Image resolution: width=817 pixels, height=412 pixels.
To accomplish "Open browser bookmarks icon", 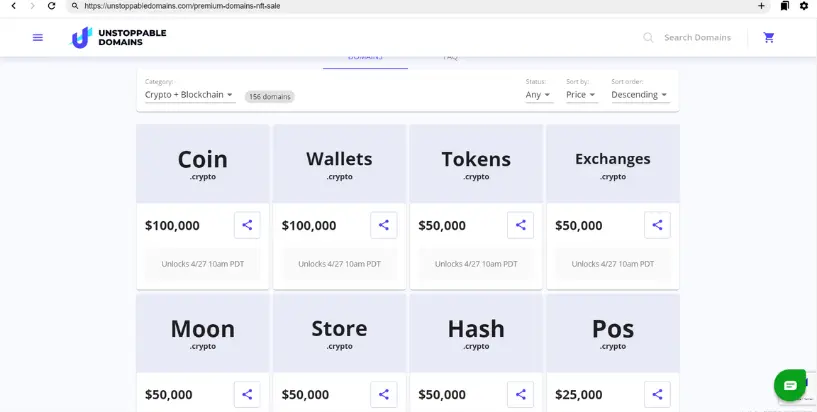I will click(785, 6).
